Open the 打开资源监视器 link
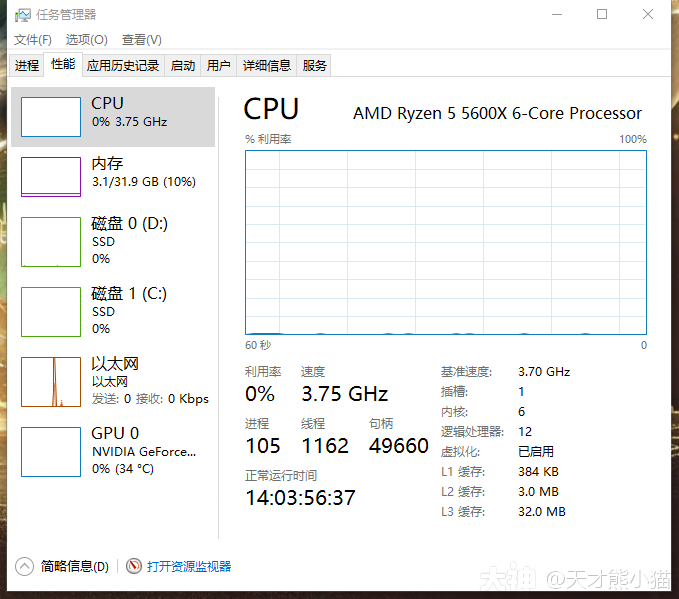 pyautogui.click(x=189, y=566)
